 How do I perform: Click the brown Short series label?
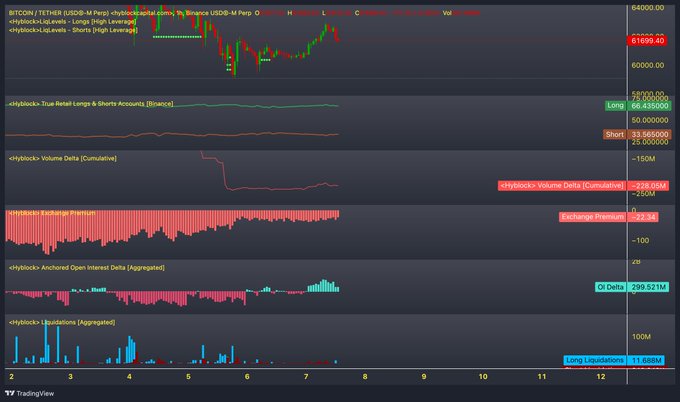pyautogui.click(x=615, y=134)
